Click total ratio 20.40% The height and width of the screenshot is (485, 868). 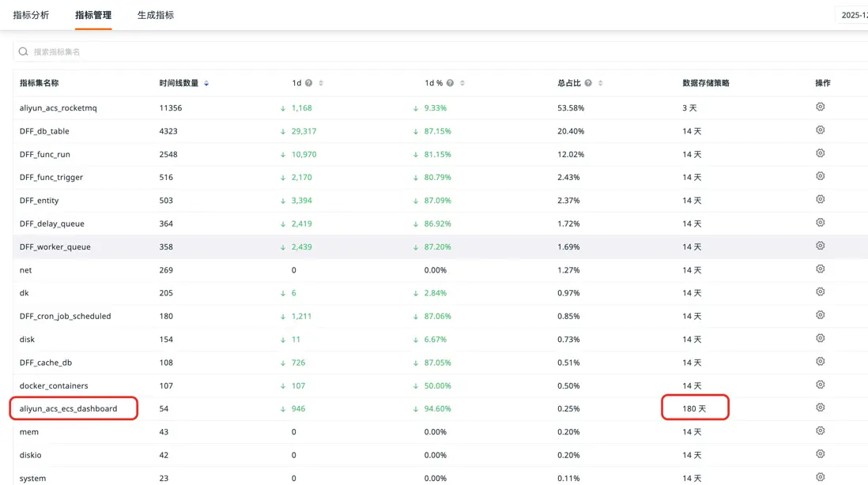coord(571,131)
